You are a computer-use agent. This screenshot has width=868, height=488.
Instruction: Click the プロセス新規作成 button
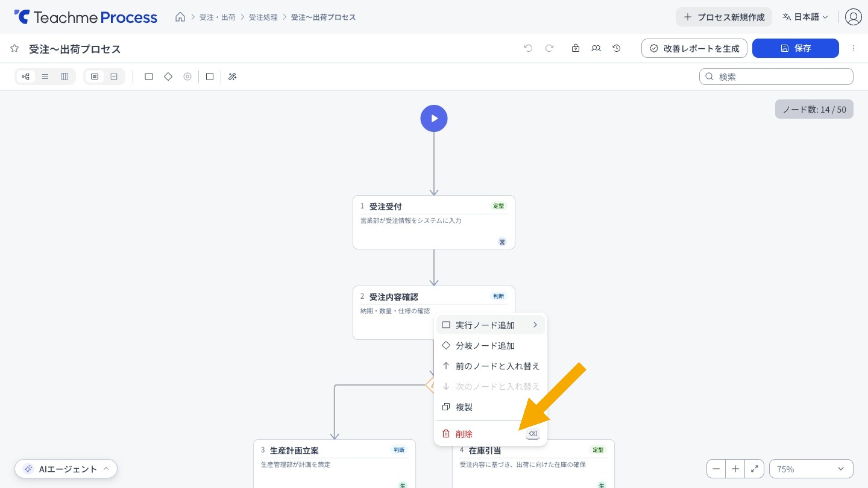[724, 17]
